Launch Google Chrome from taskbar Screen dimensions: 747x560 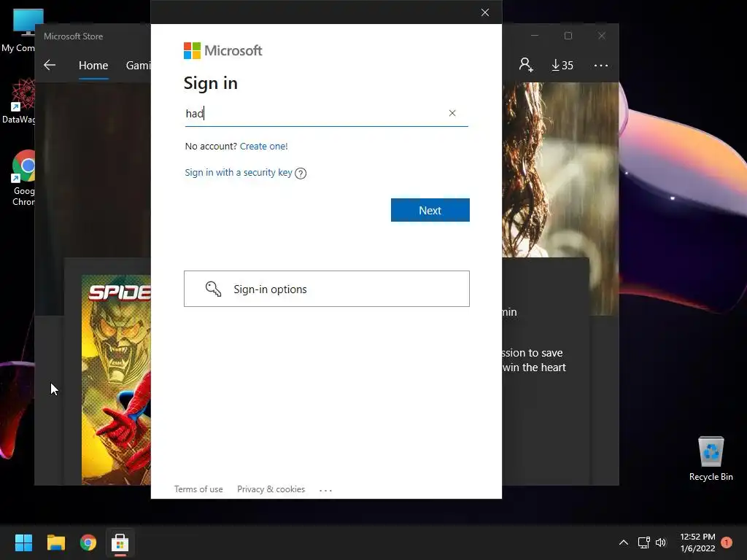click(88, 542)
